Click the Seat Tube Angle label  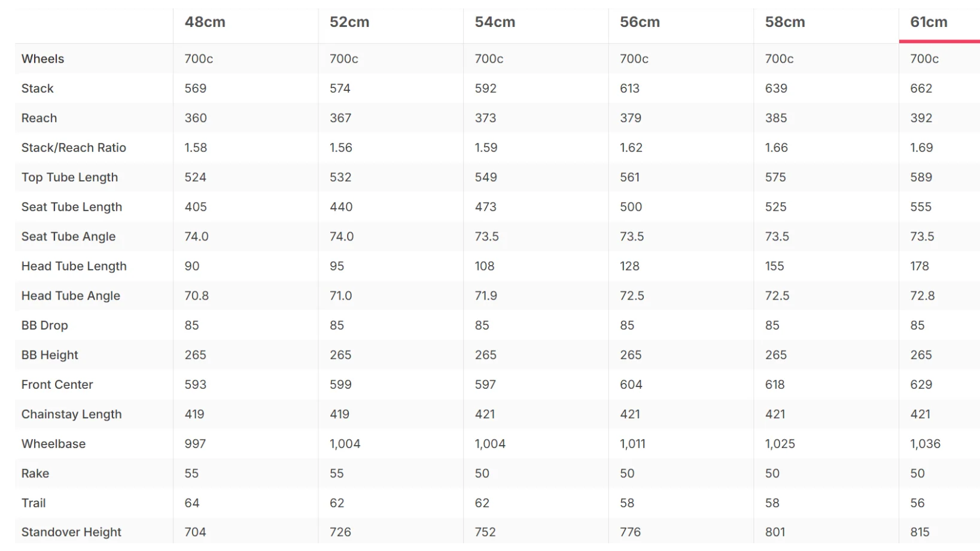pyautogui.click(x=68, y=237)
